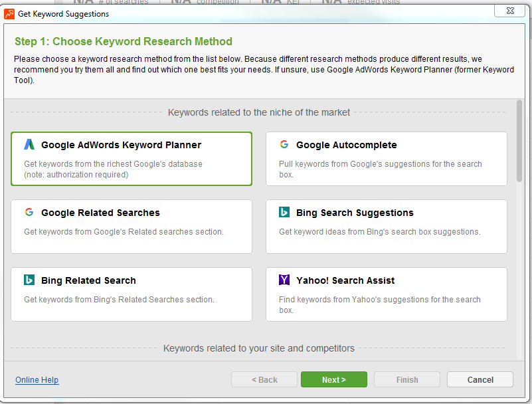Click 'Get keyword ideas from Bing's search box' text

pyautogui.click(x=380, y=232)
